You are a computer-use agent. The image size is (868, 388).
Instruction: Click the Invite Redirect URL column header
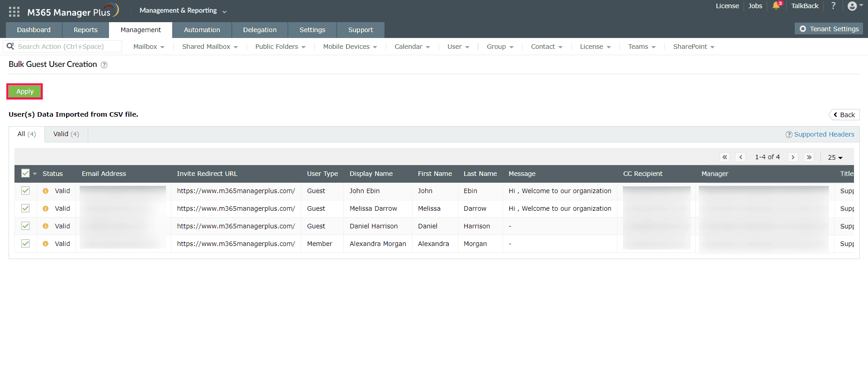pyautogui.click(x=207, y=174)
